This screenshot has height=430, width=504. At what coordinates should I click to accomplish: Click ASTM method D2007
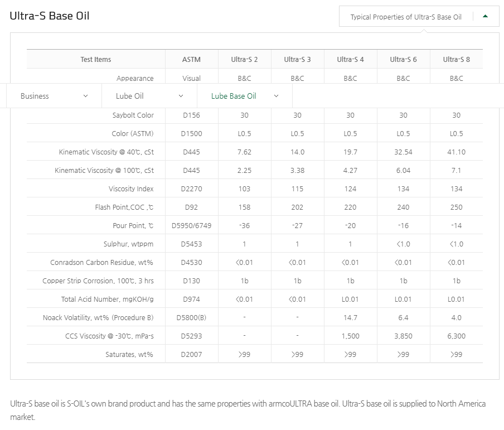pyautogui.click(x=191, y=354)
